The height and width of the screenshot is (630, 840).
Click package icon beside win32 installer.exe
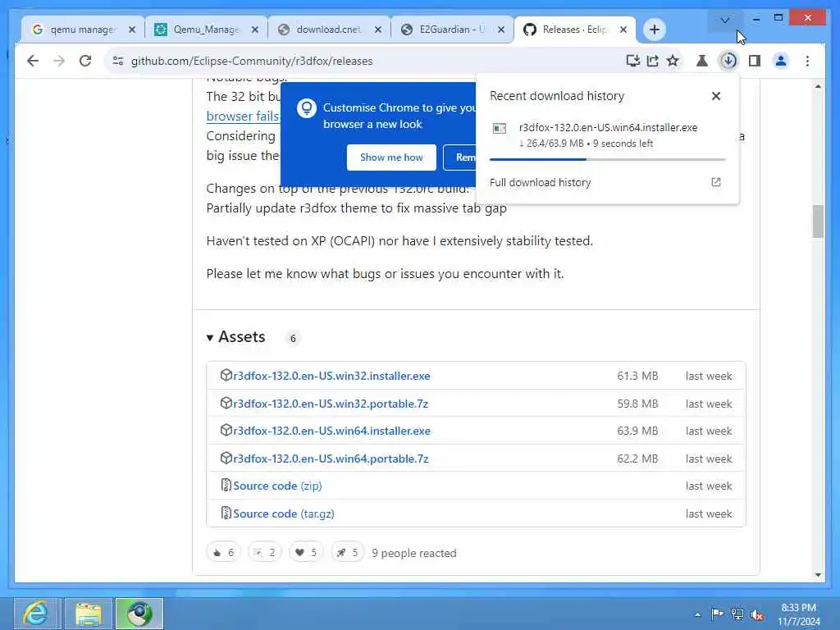click(x=226, y=375)
